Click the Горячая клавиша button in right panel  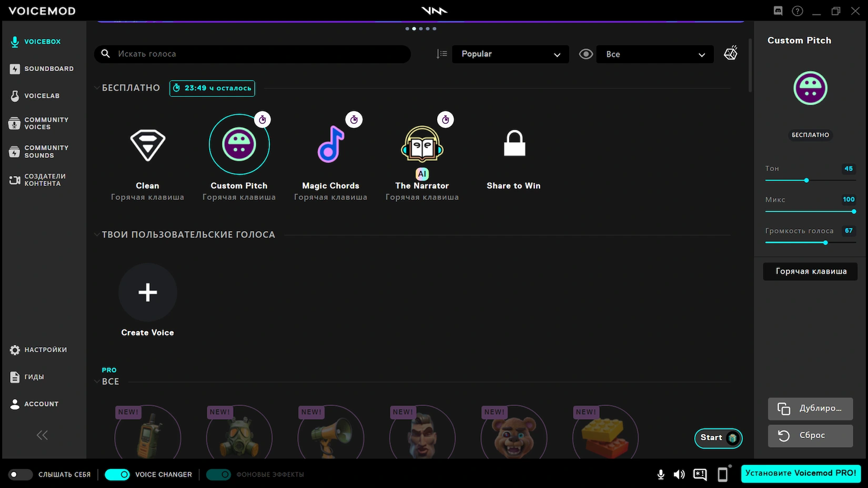(810, 271)
